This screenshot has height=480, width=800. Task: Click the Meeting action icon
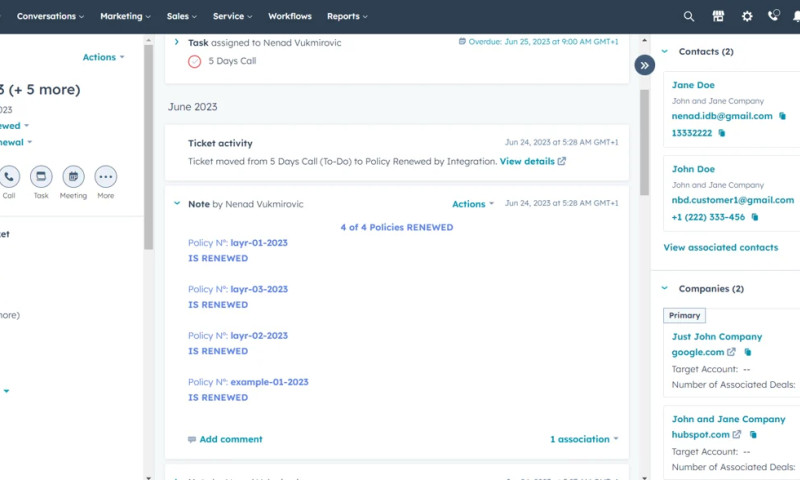coord(73,176)
